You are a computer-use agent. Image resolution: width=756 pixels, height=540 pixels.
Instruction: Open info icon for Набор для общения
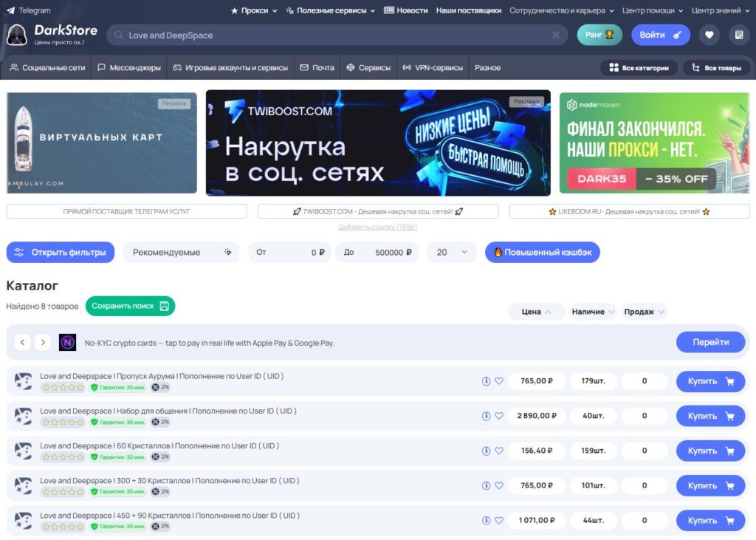[486, 415]
